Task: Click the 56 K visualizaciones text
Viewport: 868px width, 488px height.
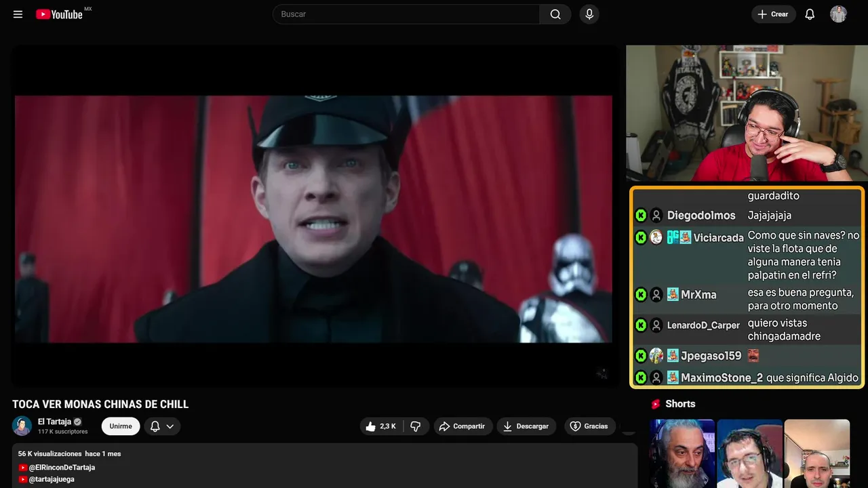Action: (x=50, y=453)
